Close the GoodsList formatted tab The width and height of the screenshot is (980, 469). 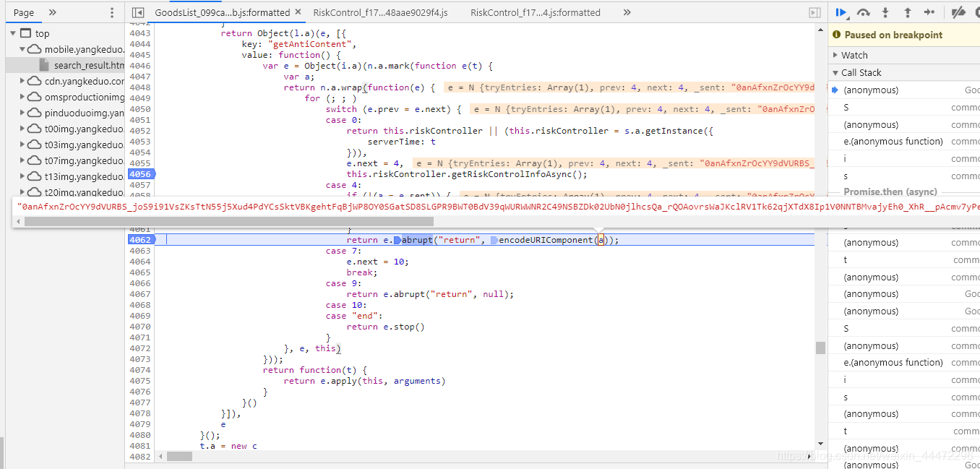297,12
